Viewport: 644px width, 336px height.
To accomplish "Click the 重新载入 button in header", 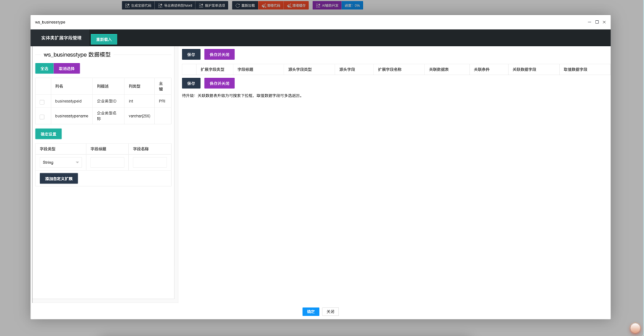I will click(x=104, y=39).
